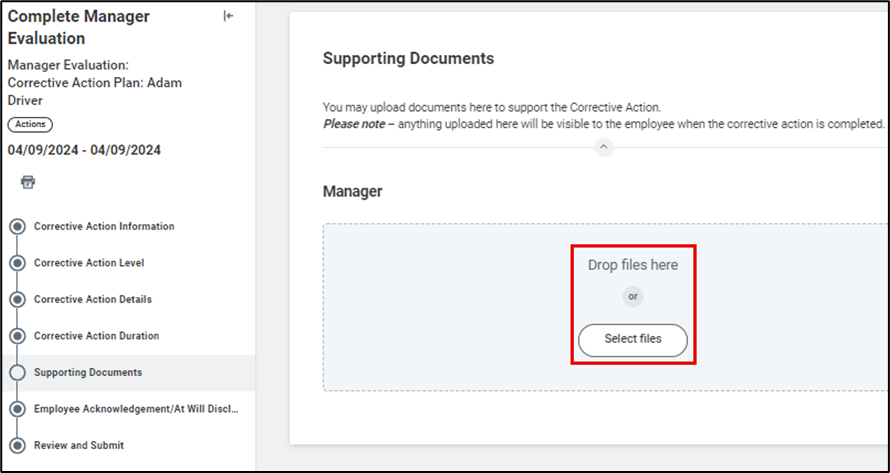
Task: Click the Corrective Action Duration step circle
Action: coord(17,336)
